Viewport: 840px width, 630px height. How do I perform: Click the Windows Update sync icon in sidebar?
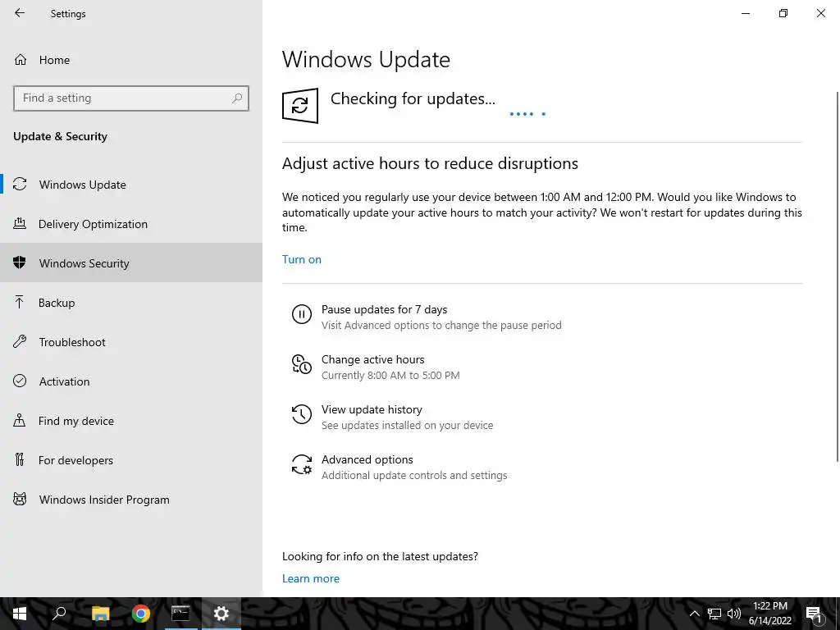pos(20,185)
